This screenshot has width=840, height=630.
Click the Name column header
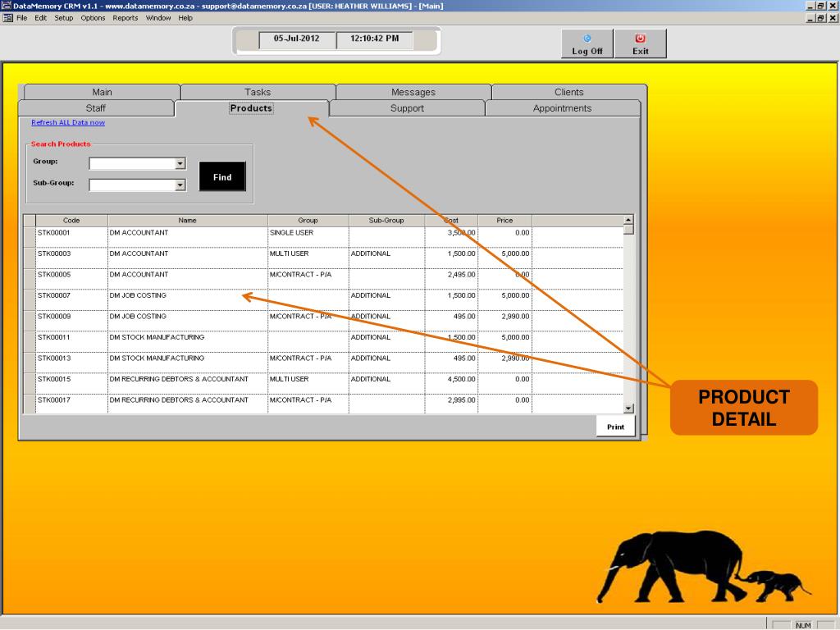coord(188,220)
